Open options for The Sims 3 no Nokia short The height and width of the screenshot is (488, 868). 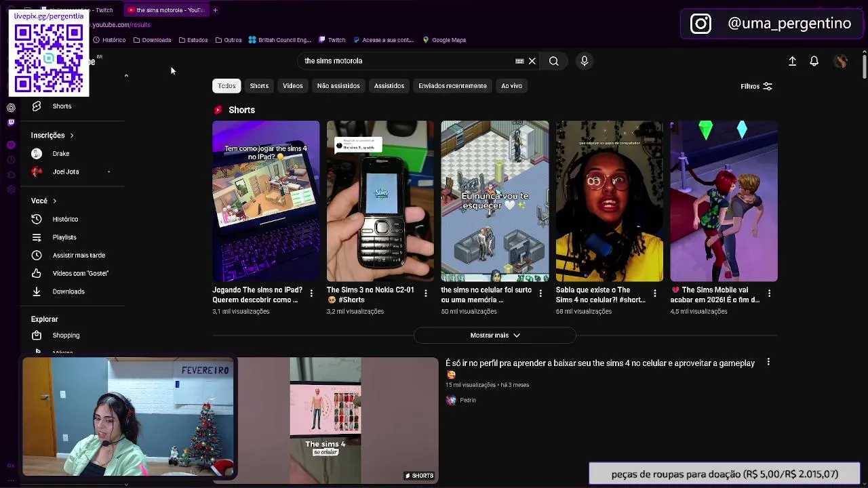426,293
